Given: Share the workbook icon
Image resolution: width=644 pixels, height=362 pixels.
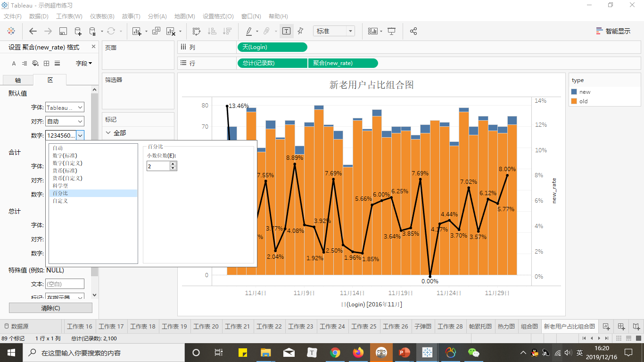Looking at the screenshot, I should point(413,31).
